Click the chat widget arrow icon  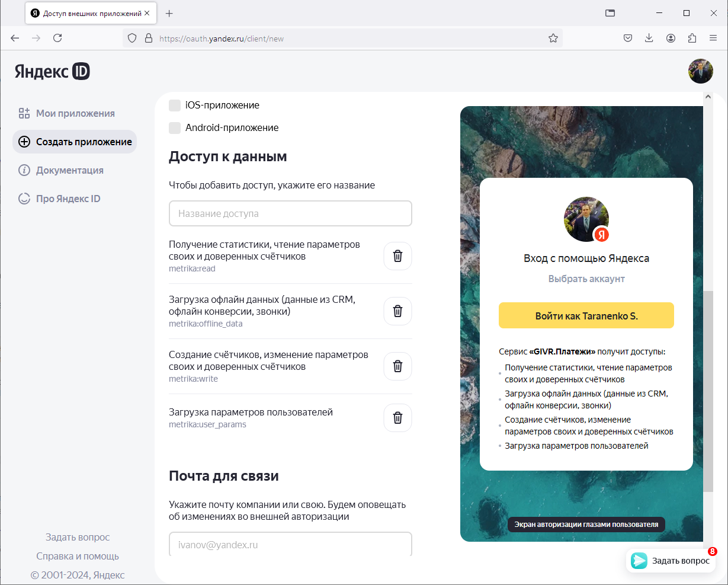(x=639, y=561)
